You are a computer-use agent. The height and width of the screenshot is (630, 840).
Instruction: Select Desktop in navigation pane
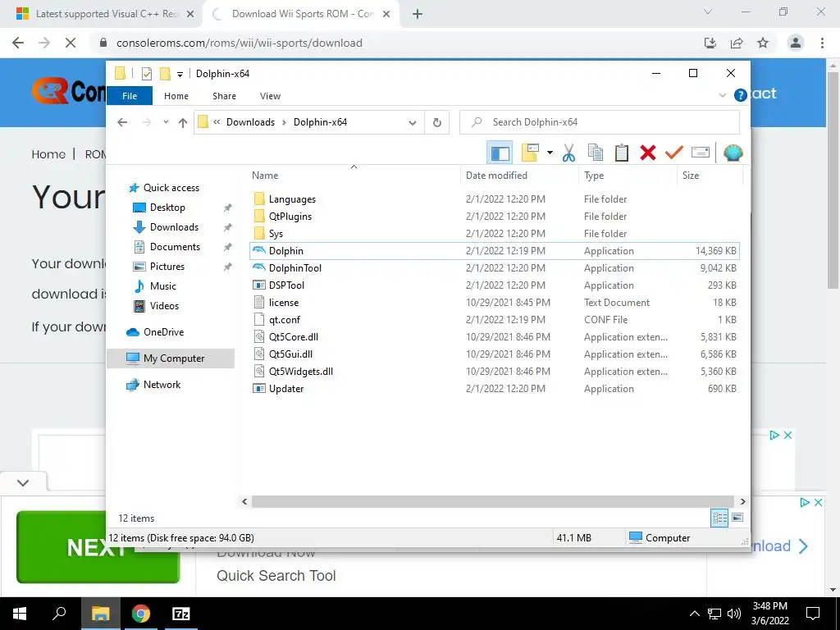167,208
